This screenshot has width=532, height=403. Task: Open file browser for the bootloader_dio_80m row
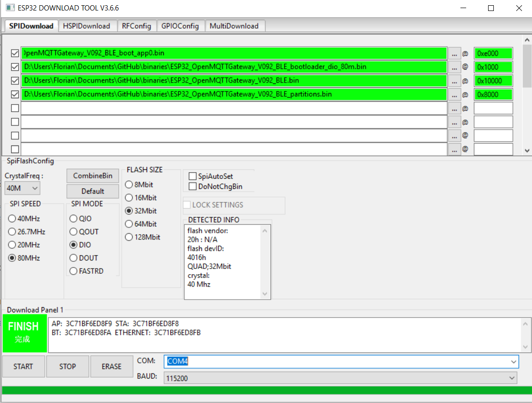pyautogui.click(x=454, y=67)
